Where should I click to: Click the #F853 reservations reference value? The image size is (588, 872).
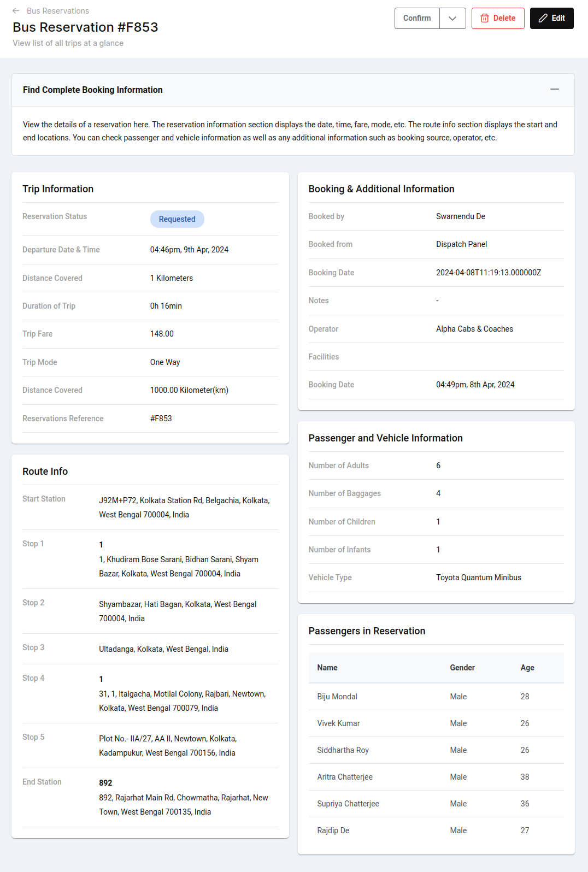click(161, 419)
